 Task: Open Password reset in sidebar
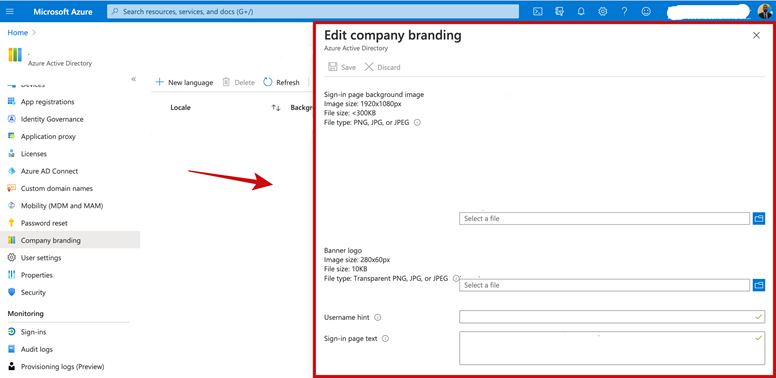(x=44, y=223)
